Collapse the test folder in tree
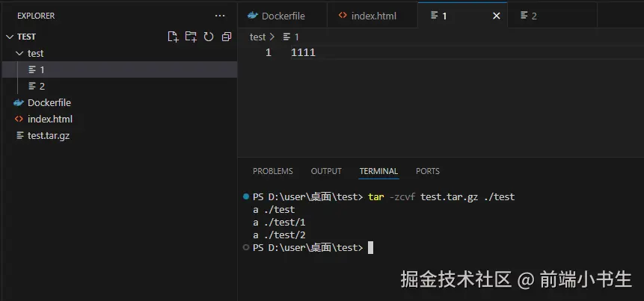Screen dimensions: 644x301 tap(19, 53)
